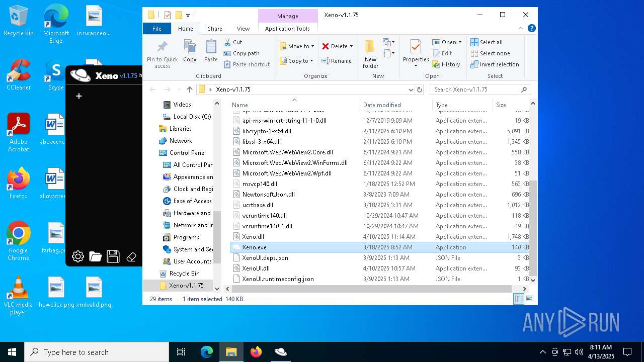644x362 pixels.
Task: Switch to large icons view in status bar
Action: click(x=529, y=299)
